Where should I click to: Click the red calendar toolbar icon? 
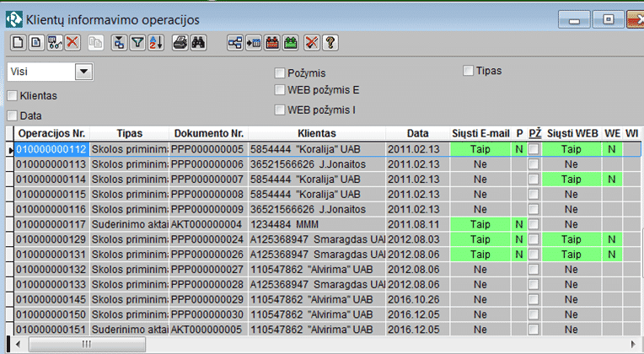[x=271, y=41]
